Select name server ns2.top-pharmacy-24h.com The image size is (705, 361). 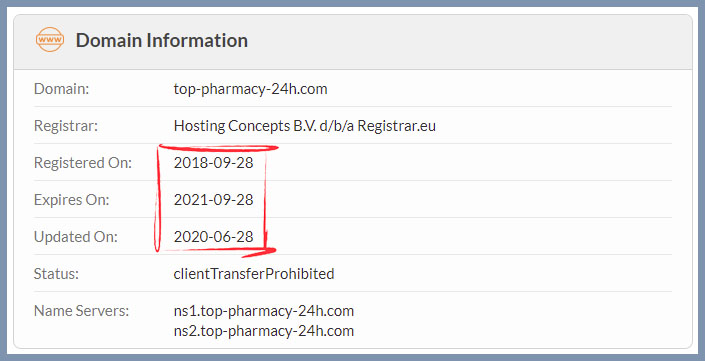pyautogui.click(x=264, y=331)
